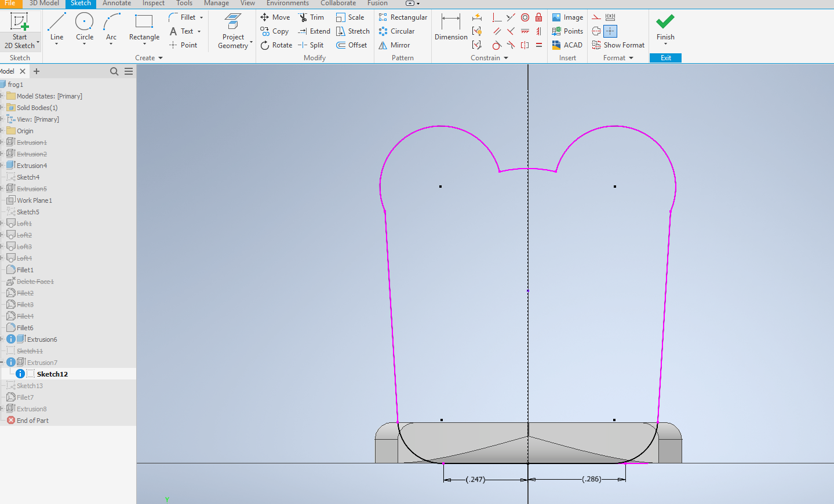Search the model browser magnifier icon

(x=114, y=71)
